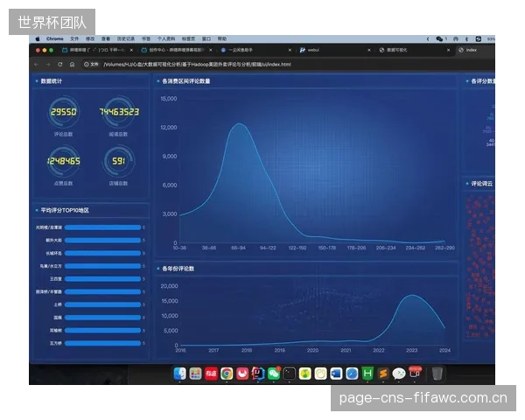Launch the red Youdao dictionary dock icon
The width and height of the screenshot is (525, 420).
[x=211, y=374]
